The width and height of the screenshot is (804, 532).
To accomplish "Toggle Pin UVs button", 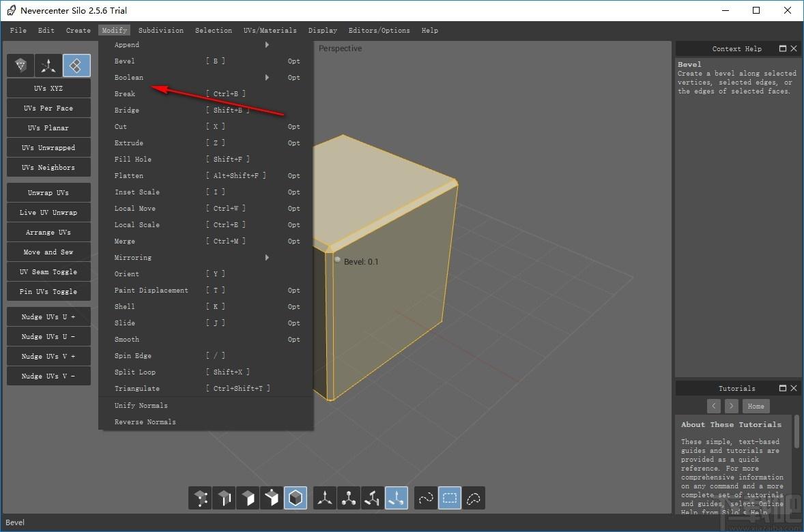I will point(48,291).
